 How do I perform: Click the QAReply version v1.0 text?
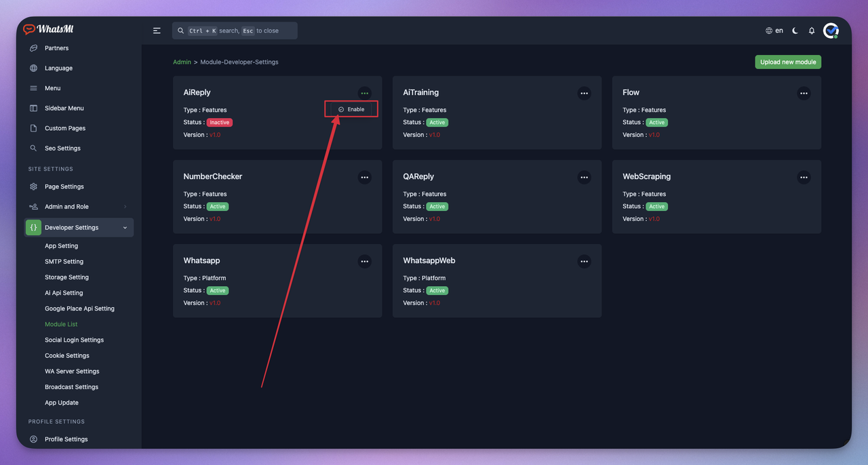click(435, 219)
